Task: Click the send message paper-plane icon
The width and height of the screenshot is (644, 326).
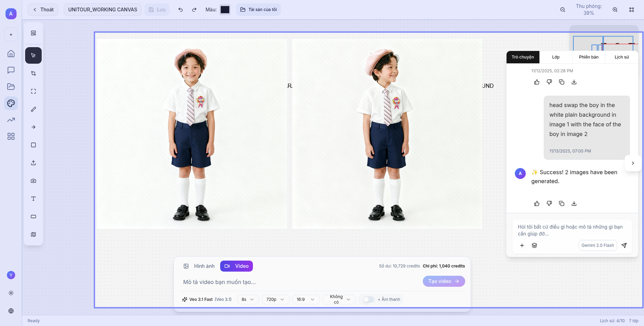Action: tap(624, 245)
